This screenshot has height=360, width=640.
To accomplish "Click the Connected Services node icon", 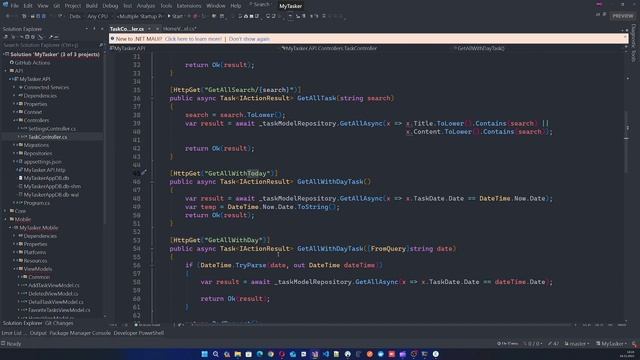I will click(x=20, y=87).
